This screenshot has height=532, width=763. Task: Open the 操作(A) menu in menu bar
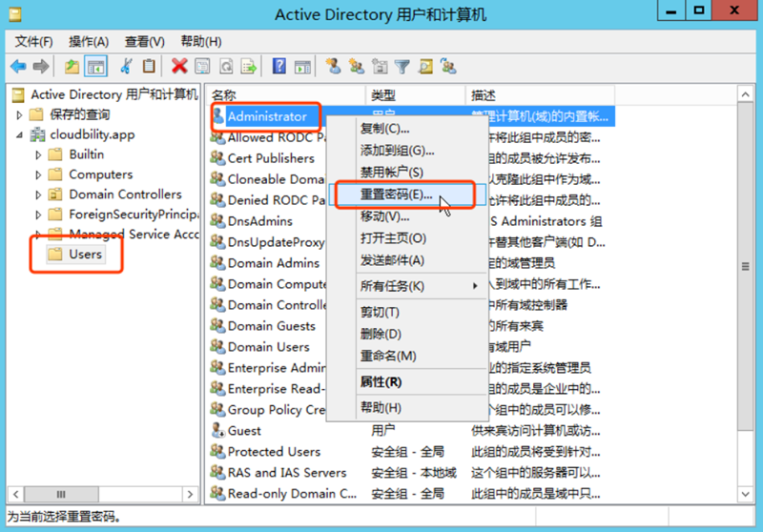click(89, 42)
